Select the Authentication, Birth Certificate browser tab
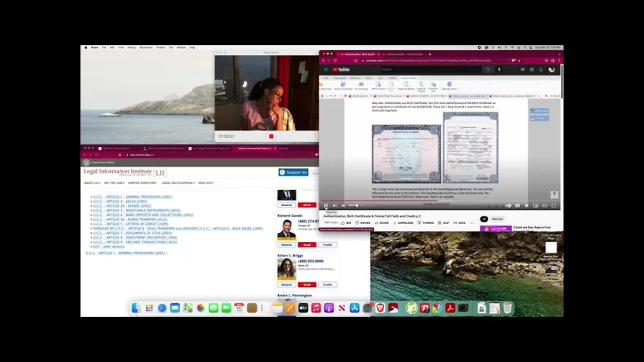Image resolution: width=644 pixels, height=362 pixels. (x=359, y=54)
